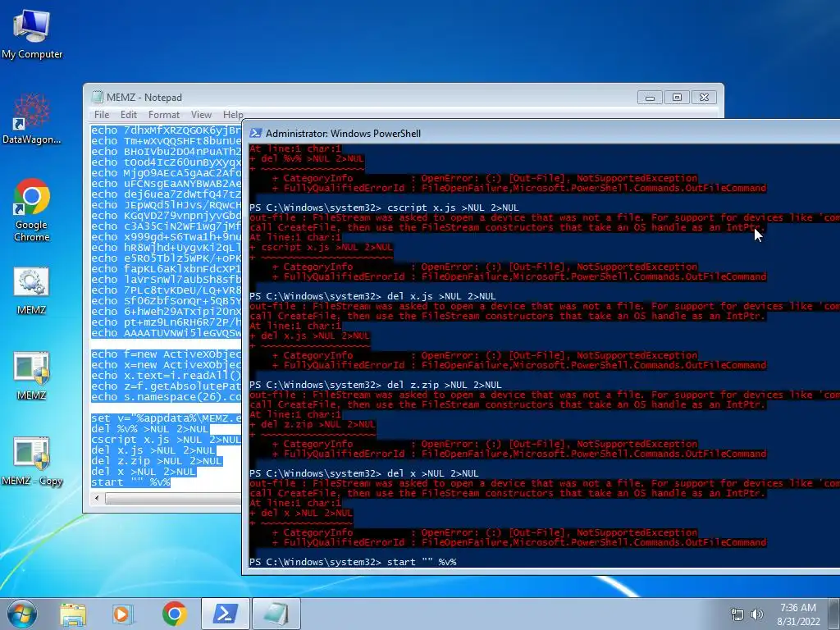
Task: Open Chrome from the taskbar
Action: pos(174,614)
